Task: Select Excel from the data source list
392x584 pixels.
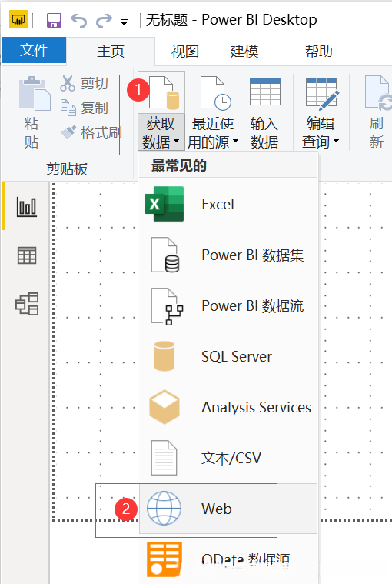Action: 228,204
